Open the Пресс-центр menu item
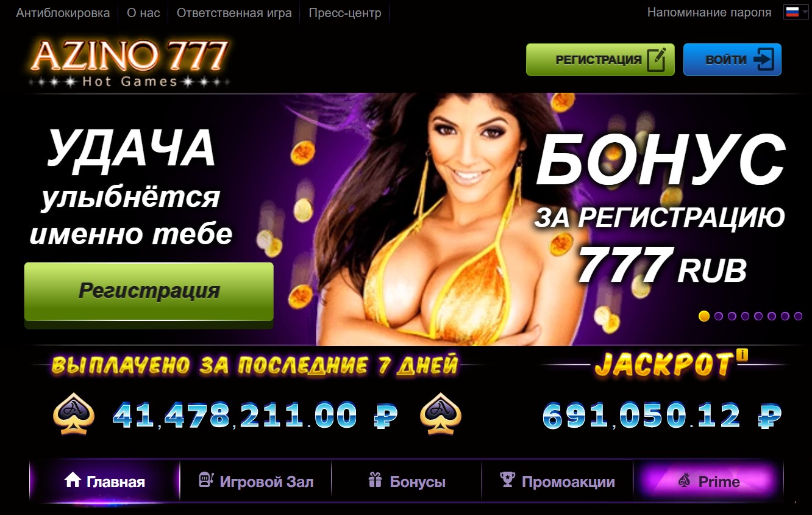The height and width of the screenshot is (515, 812). 345,13
